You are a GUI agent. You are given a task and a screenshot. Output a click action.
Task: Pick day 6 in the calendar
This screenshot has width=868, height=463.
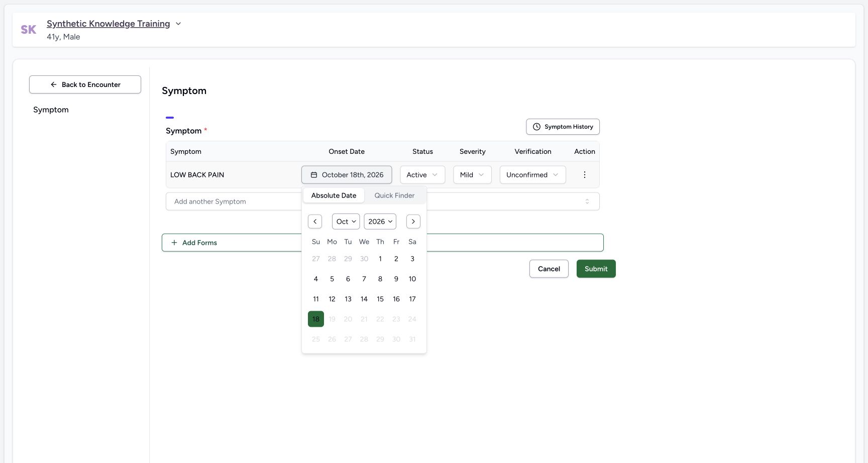click(348, 279)
